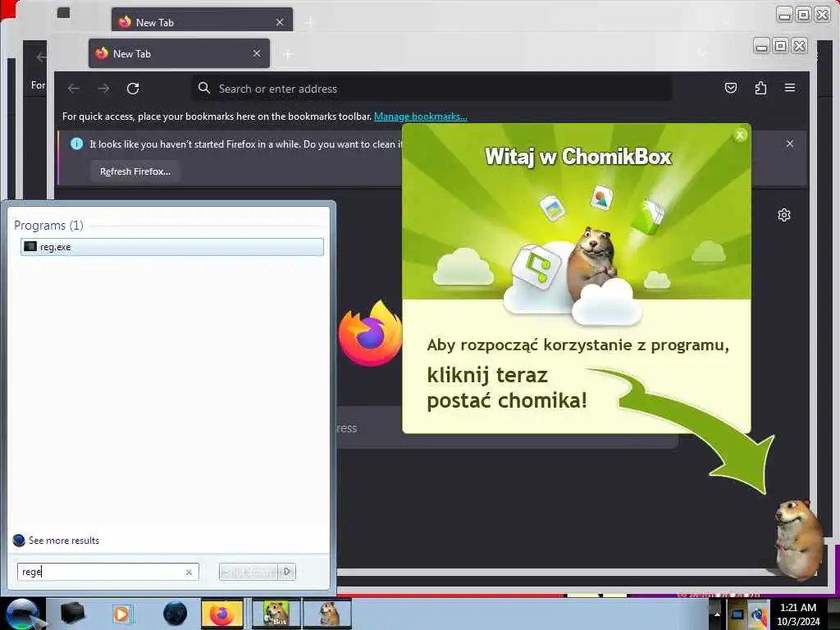Show hidden tray icons arrow
Image resolution: width=840 pixels, height=630 pixels.
[717, 614]
